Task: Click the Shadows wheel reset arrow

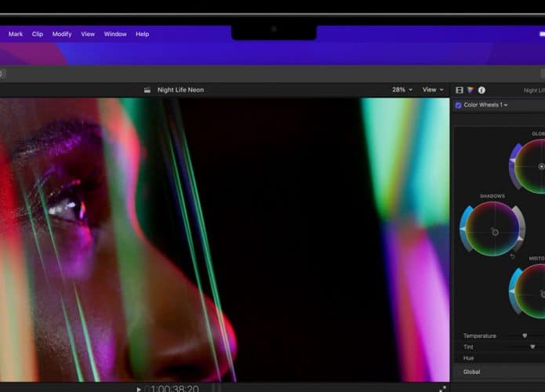Action: [x=512, y=256]
